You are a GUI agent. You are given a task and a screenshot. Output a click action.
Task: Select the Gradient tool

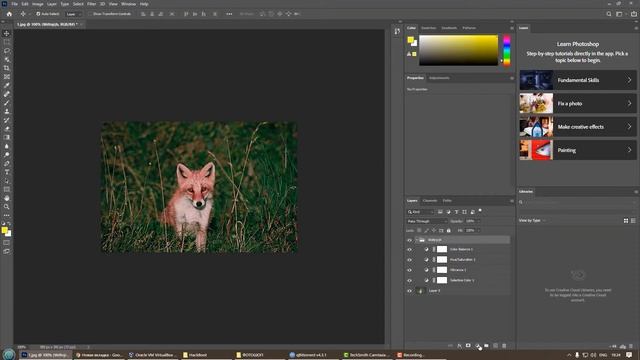7,138
